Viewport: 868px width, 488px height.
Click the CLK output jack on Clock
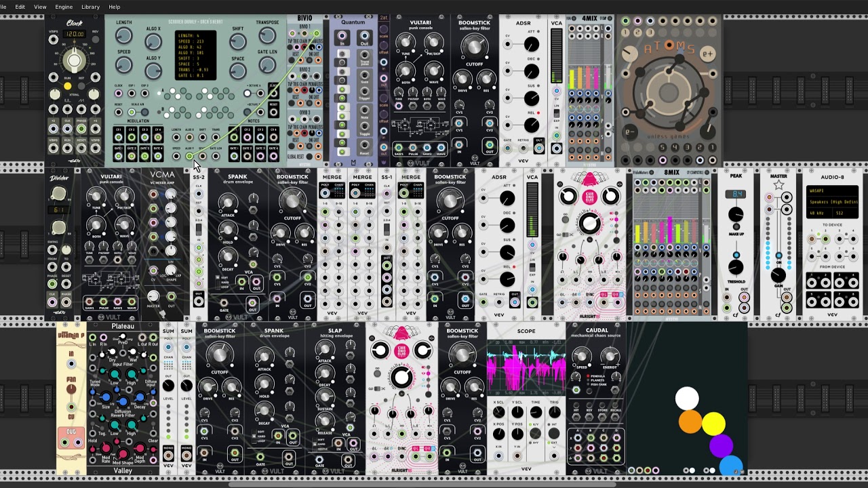(67, 129)
